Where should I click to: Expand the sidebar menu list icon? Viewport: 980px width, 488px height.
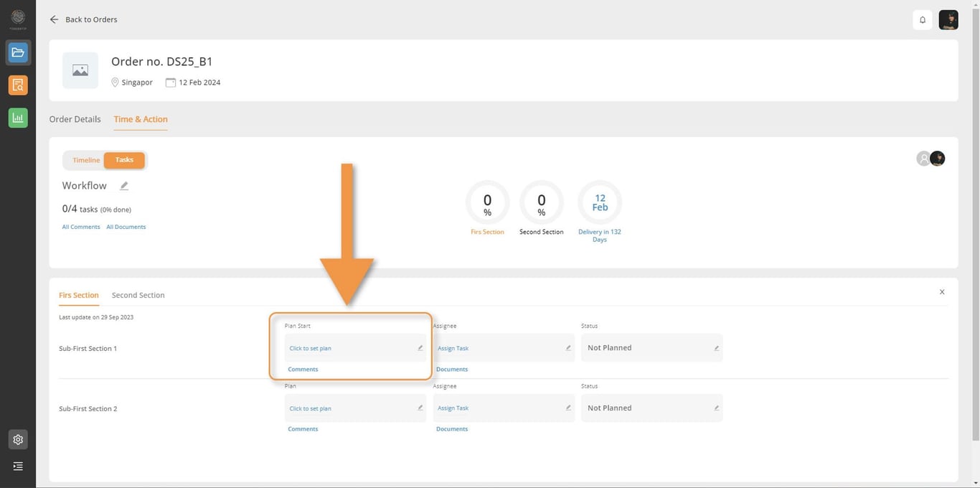pyautogui.click(x=18, y=466)
